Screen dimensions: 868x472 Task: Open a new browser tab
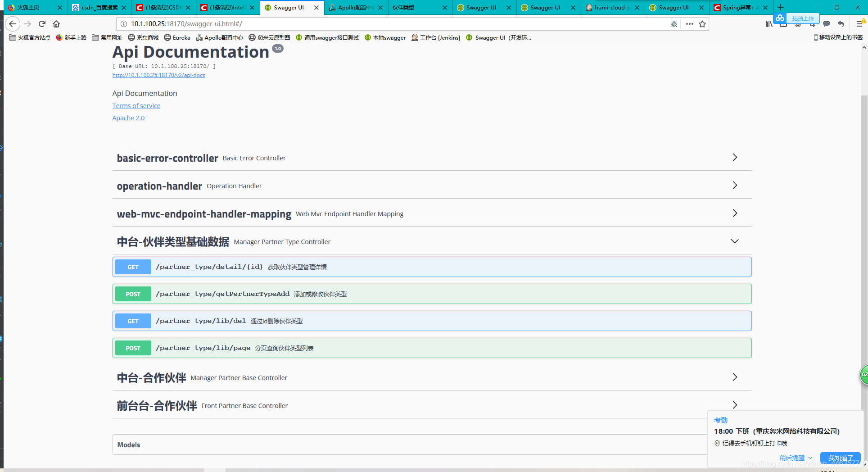tap(781, 7)
